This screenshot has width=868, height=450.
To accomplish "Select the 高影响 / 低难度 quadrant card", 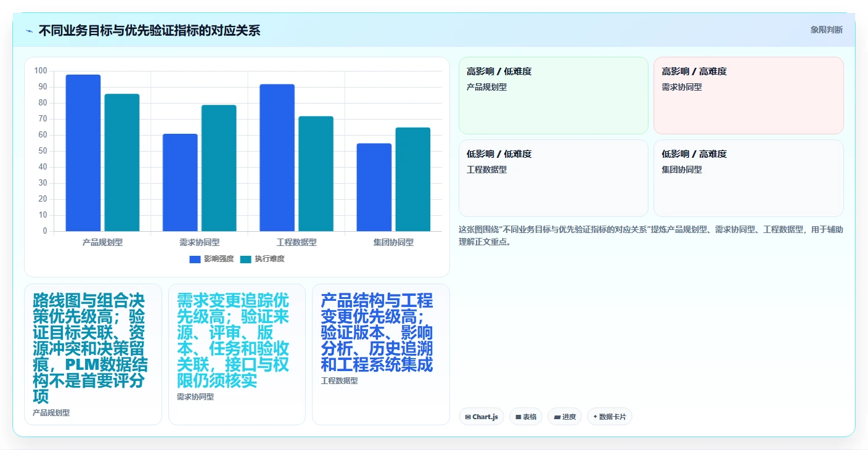I will click(x=554, y=96).
